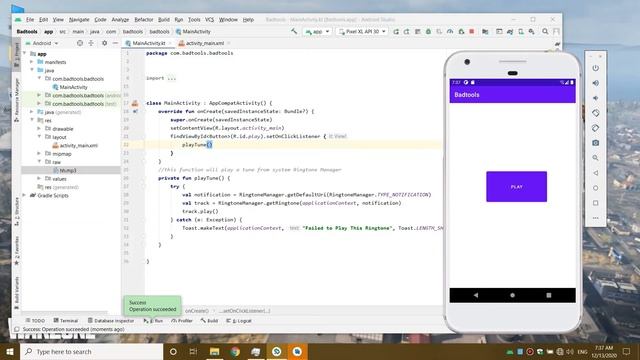
Task: Open the TODO tool window
Action: [x=35, y=321]
